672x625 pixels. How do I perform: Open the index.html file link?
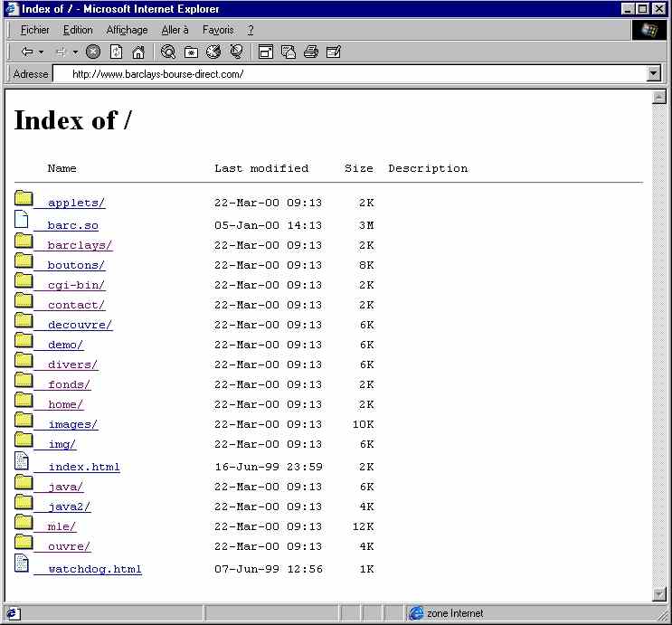tap(84, 467)
